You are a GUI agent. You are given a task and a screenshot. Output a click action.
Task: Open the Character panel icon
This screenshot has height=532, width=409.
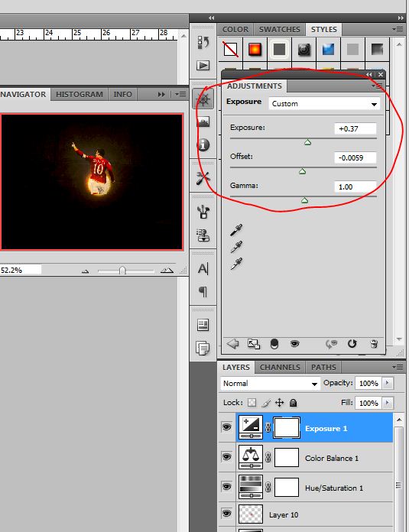pyautogui.click(x=203, y=269)
